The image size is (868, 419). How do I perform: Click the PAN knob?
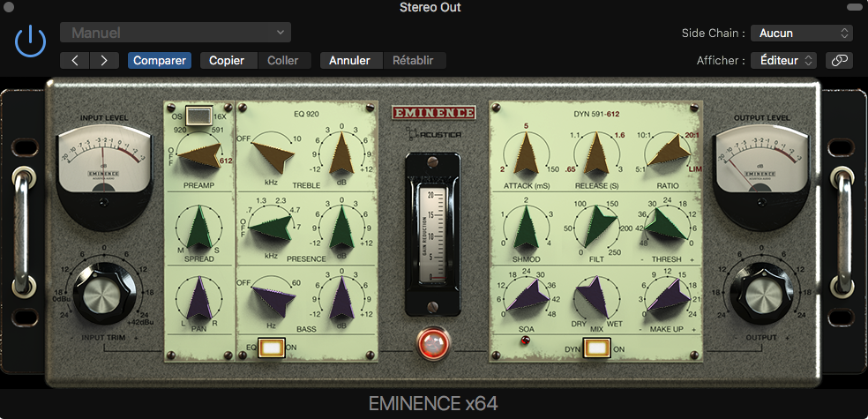point(198,298)
